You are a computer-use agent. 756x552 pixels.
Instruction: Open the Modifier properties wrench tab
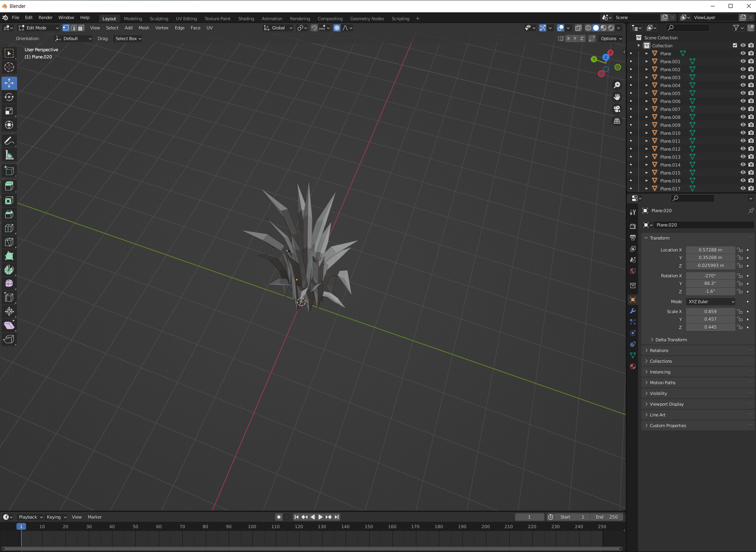point(633,311)
